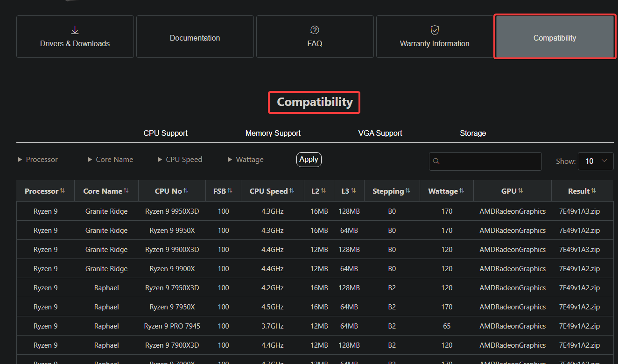Select the Ryzen 9 7950X3D cell
618x364 pixels.
tap(172, 288)
